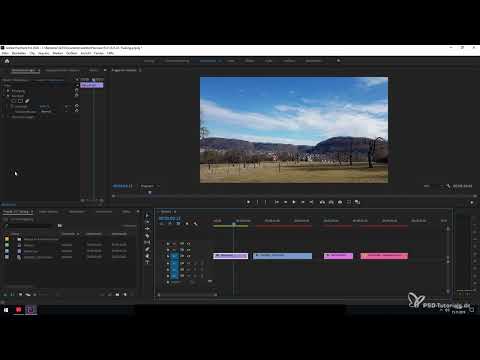Click the Extract button
The image size is (480, 360).
(331, 202)
